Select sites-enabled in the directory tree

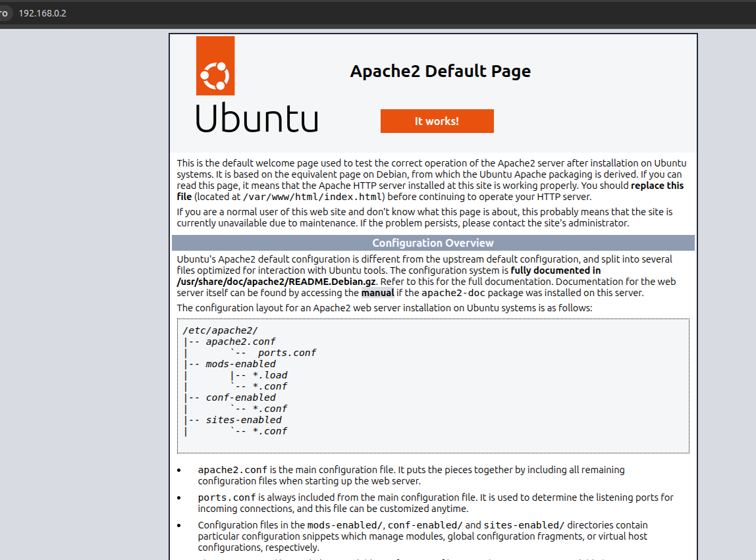tap(243, 420)
